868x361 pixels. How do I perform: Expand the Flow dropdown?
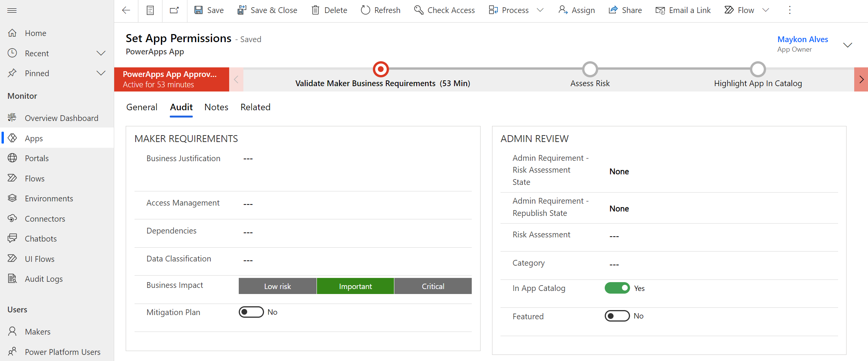[x=766, y=10]
